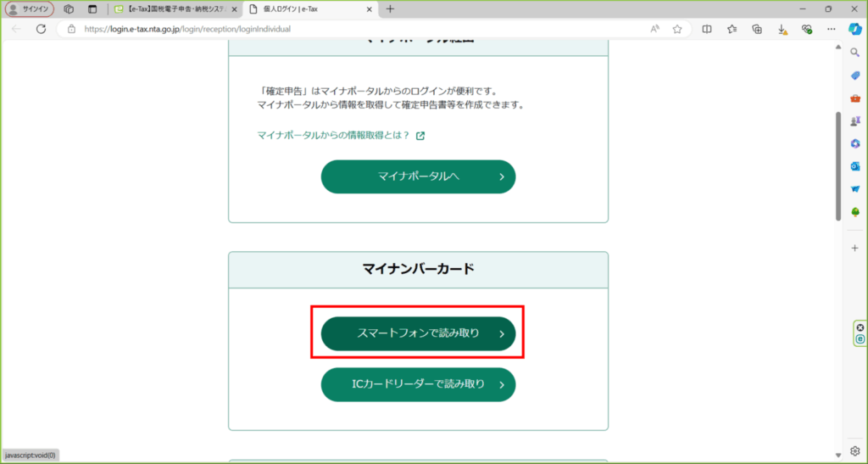Image resolution: width=868 pixels, height=464 pixels.
Task: Open the Copilot icon in top right
Action: 855,29
